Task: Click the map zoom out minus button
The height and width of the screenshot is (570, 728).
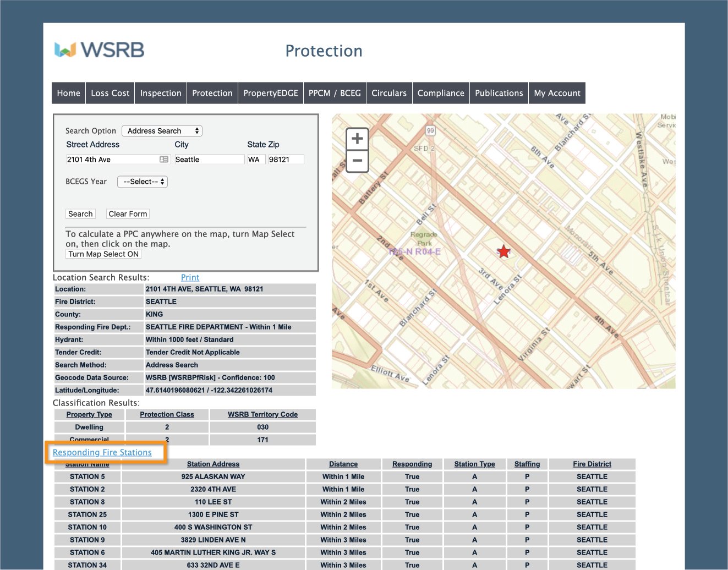Action: [x=357, y=161]
